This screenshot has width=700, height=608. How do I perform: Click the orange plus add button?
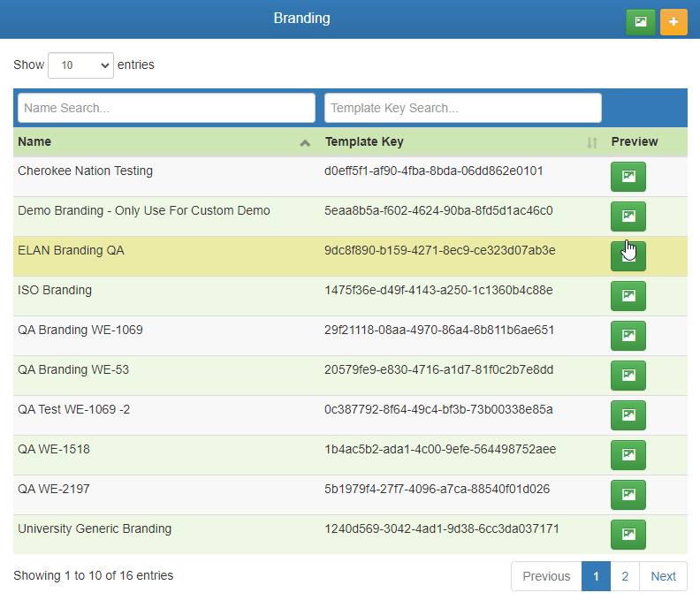point(673,21)
